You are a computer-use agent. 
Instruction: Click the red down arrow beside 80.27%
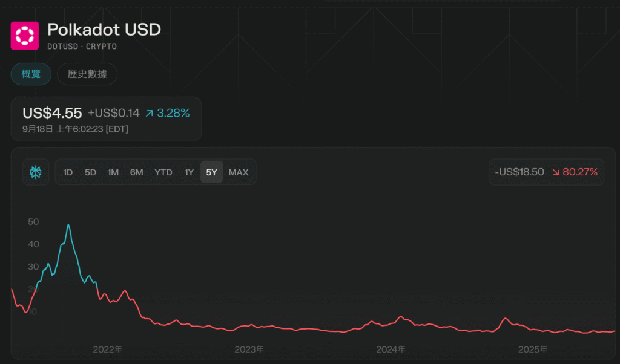556,172
